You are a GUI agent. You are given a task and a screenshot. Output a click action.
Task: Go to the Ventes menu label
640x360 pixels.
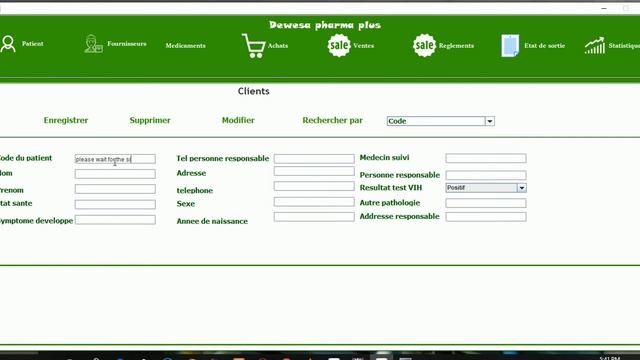(x=364, y=46)
